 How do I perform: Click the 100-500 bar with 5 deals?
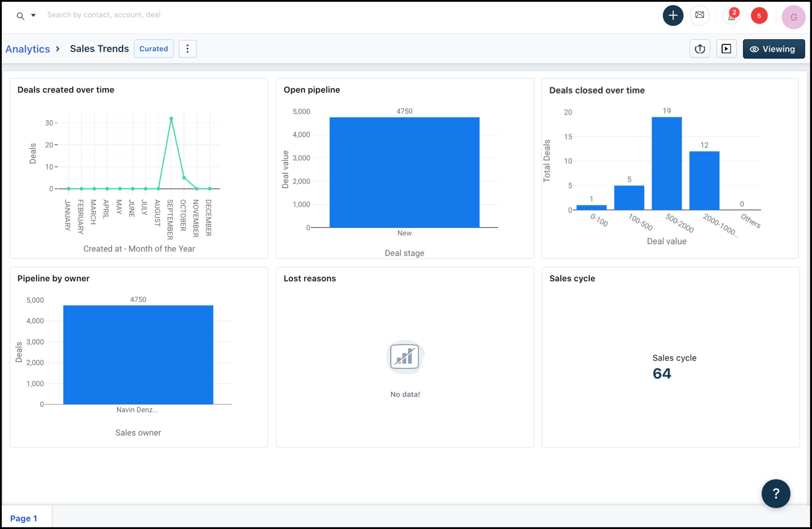pos(629,197)
